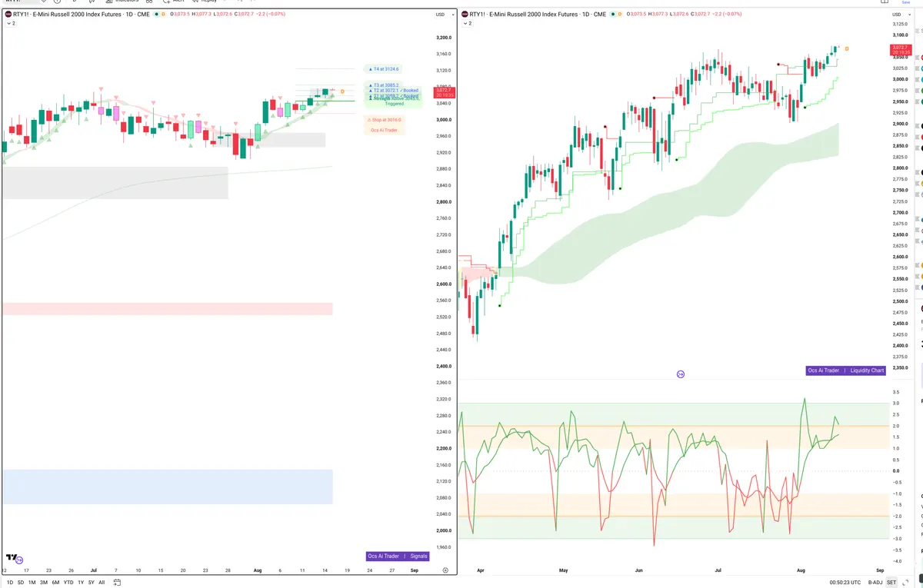Select the 5Y time range

(92, 583)
